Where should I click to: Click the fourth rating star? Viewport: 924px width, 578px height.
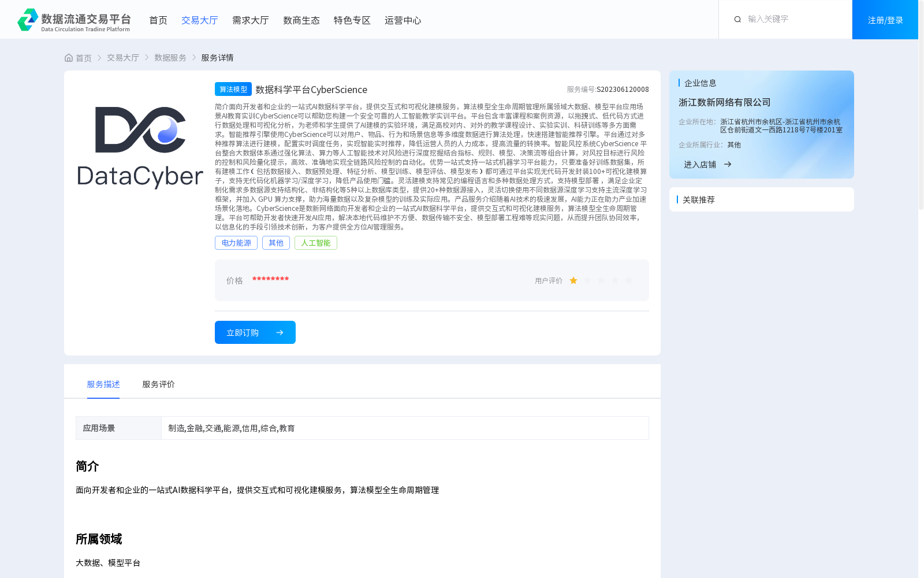tap(615, 280)
